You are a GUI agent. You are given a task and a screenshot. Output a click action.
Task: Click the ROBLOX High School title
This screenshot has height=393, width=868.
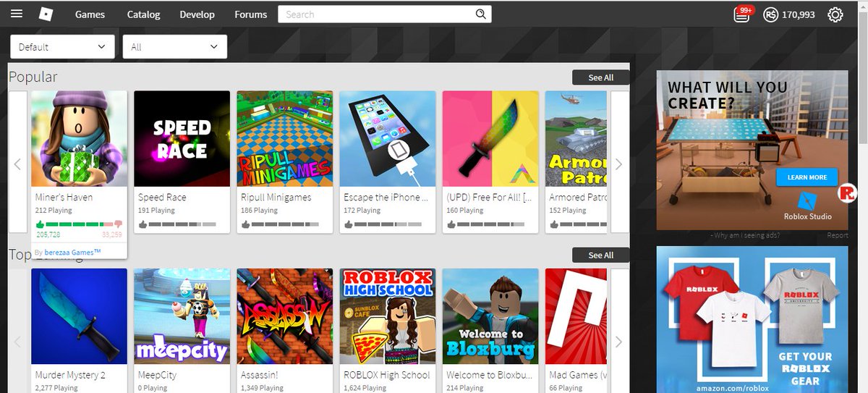[386, 375]
